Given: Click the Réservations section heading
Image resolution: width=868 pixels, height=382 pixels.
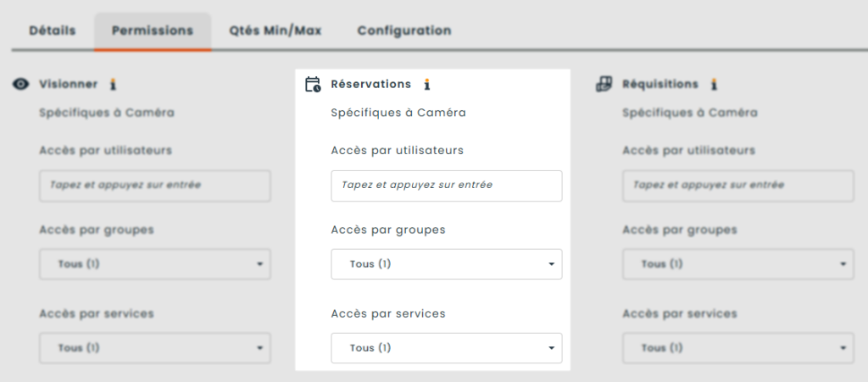Looking at the screenshot, I should (x=370, y=84).
